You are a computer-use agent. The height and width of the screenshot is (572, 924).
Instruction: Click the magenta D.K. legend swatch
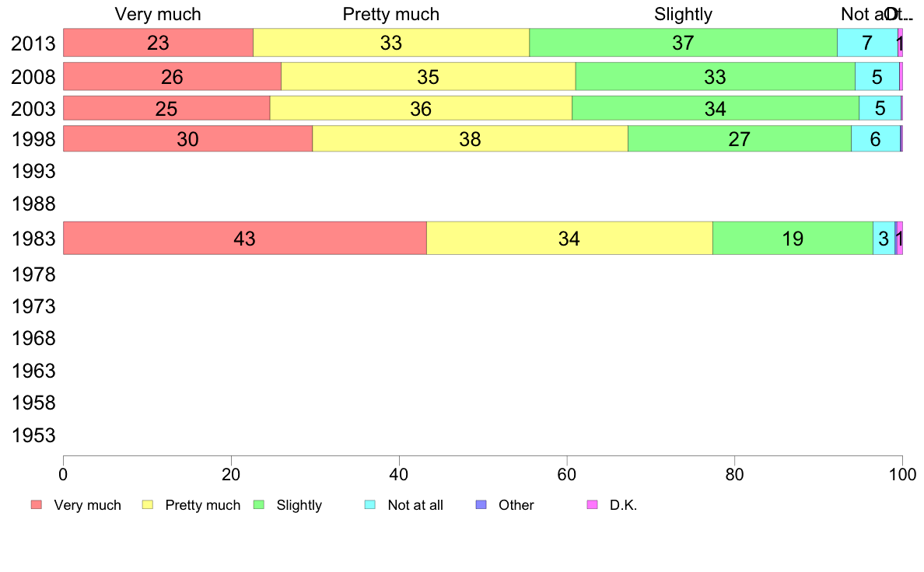pos(592,505)
